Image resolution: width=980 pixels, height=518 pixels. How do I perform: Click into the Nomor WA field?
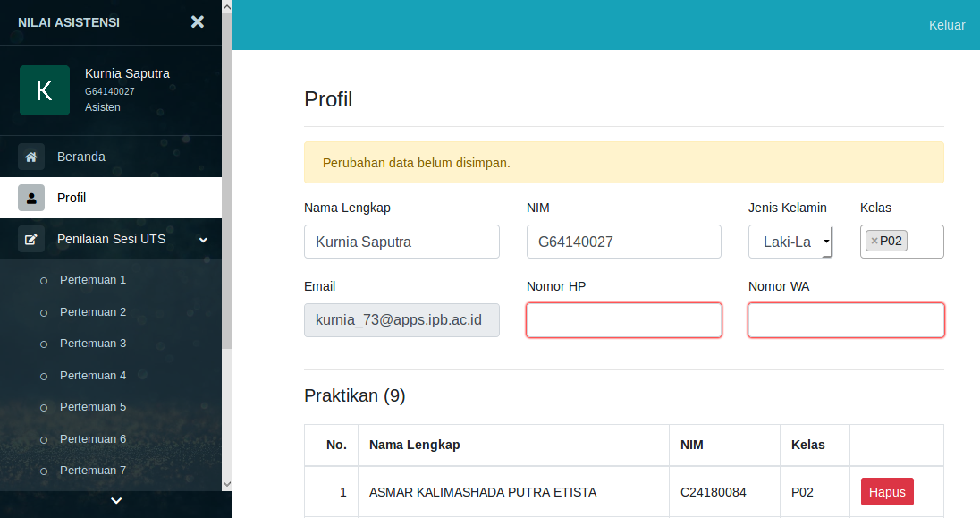click(x=845, y=320)
